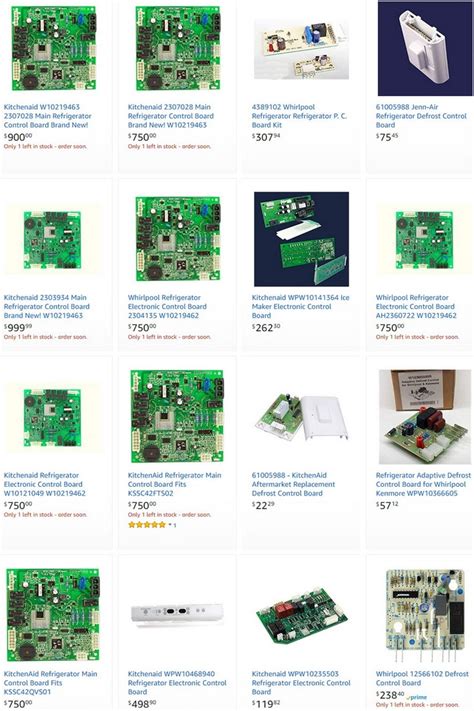Screen dimensions: 474x711
Task: Open Kitchenaid WPW10235503 Refrigerator Electronic Control Board link
Action: pos(301,683)
